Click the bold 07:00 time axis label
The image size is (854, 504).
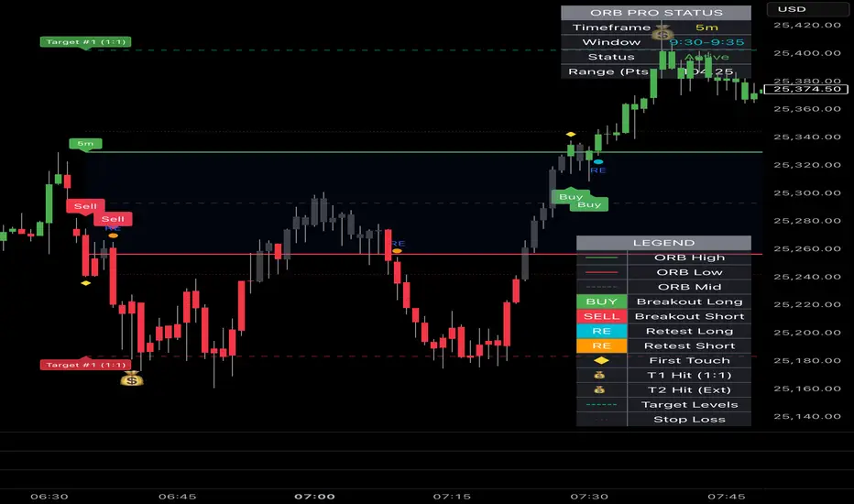(315, 497)
